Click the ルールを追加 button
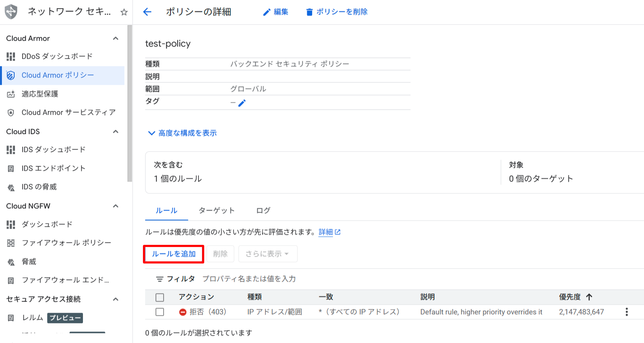The height and width of the screenshot is (343, 644). click(x=174, y=254)
